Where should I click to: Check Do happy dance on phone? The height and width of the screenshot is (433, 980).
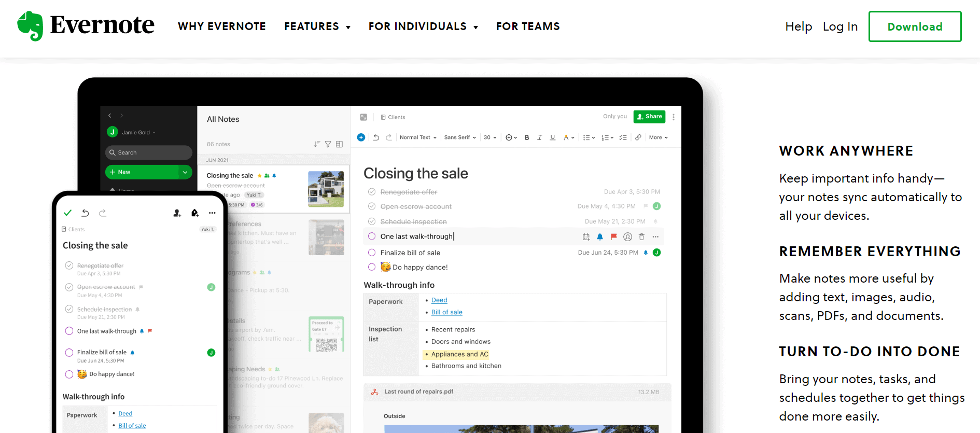[69, 374]
